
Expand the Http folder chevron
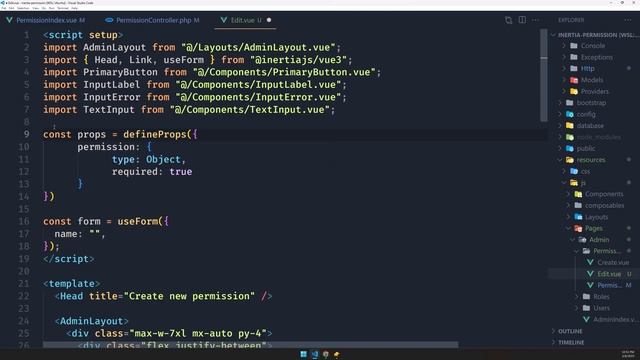pos(564,69)
